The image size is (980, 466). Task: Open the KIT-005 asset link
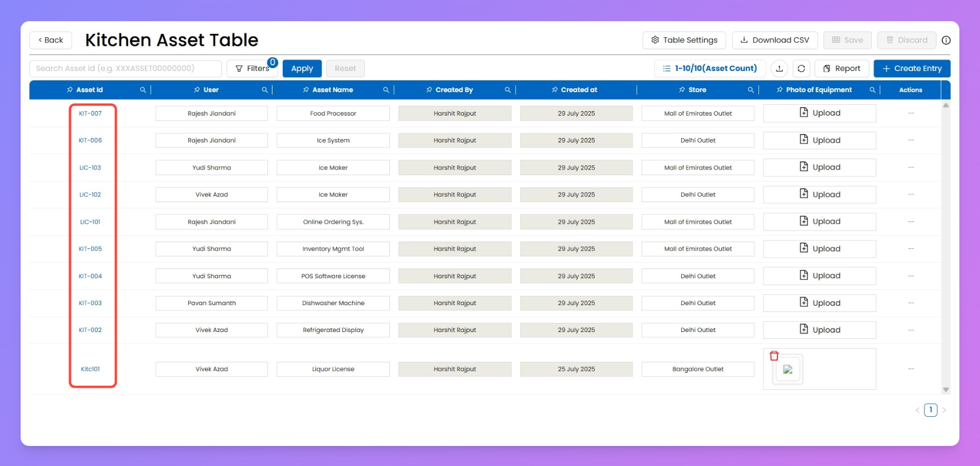pyautogui.click(x=90, y=249)
